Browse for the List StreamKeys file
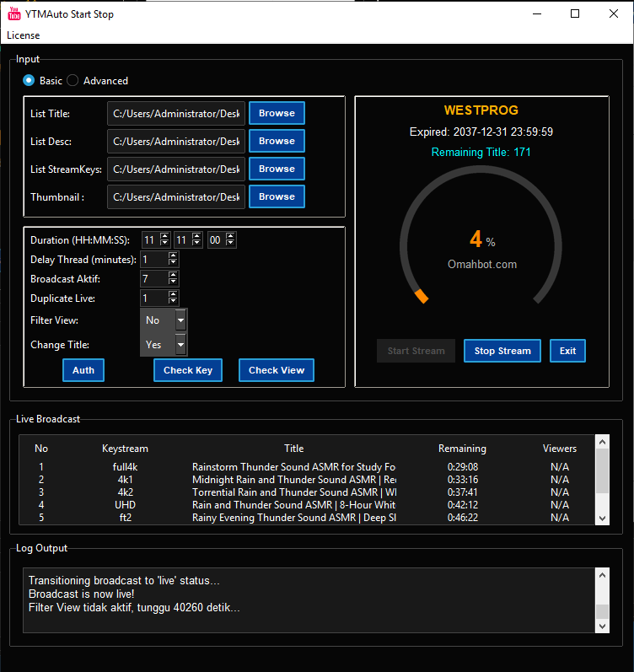 click(277, 169)
